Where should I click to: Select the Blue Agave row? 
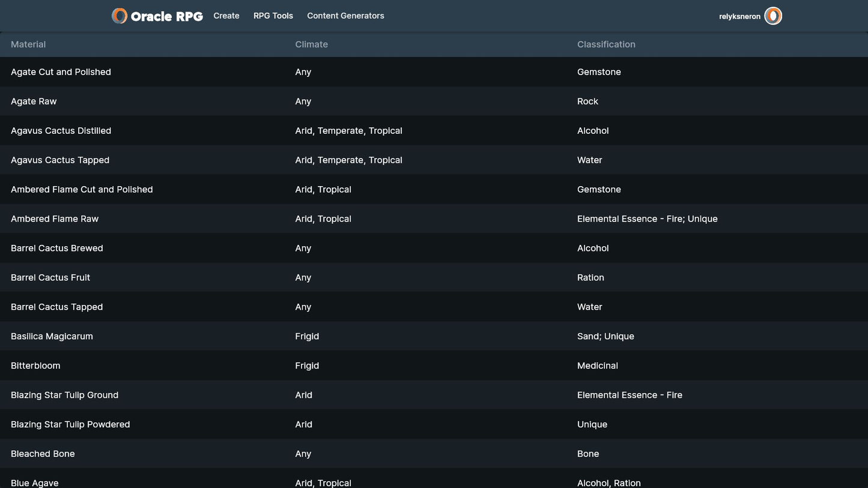tap(35, 482)
